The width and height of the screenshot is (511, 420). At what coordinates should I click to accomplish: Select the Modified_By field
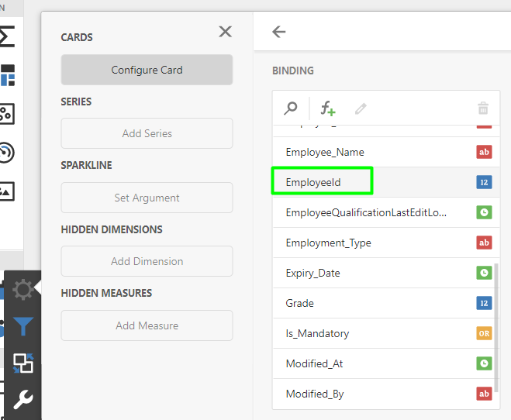(x=386, y=394)
